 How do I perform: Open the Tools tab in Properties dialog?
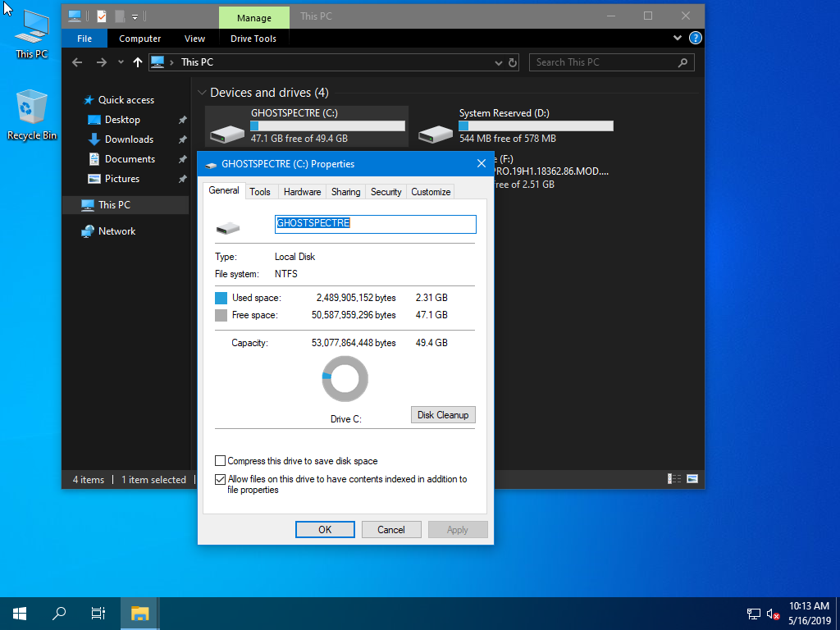[260, 192]
